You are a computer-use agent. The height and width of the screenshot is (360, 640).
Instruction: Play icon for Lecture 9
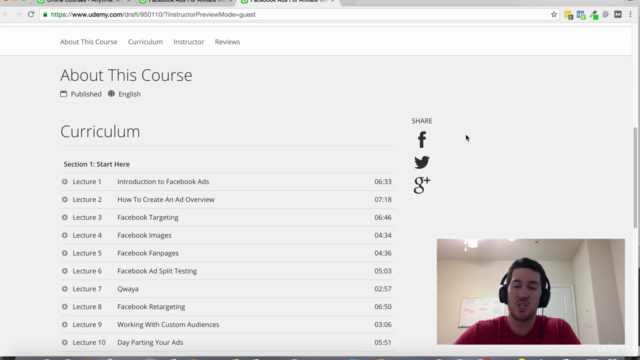pyautogui.click(x=64, y=324)
